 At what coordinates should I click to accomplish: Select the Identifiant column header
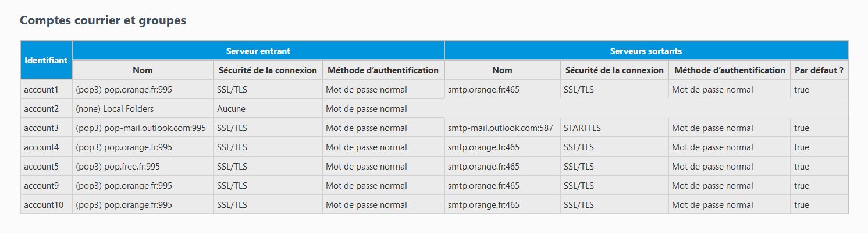pyautogui.click(x=46, y=60)
